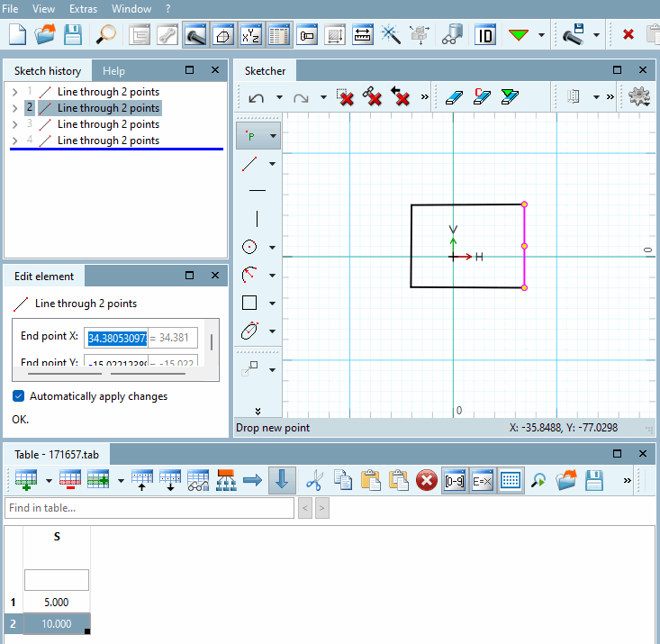Click the next search result arrow button
The image size is (660, 644).
[x=322, y=508]
